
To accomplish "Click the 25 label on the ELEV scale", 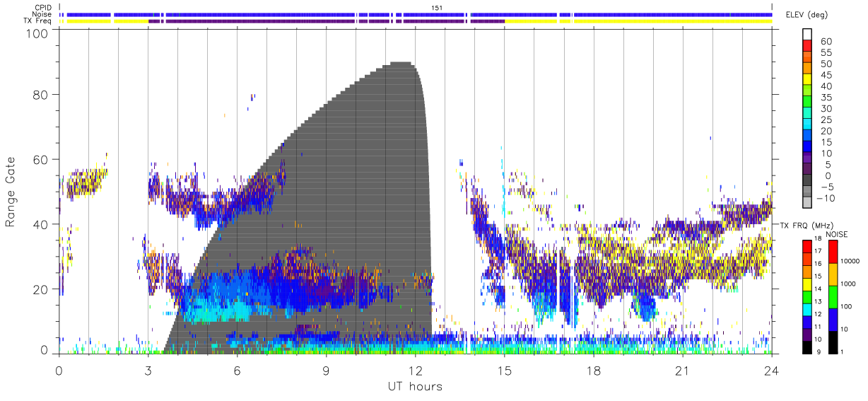I will click(826, 120).
